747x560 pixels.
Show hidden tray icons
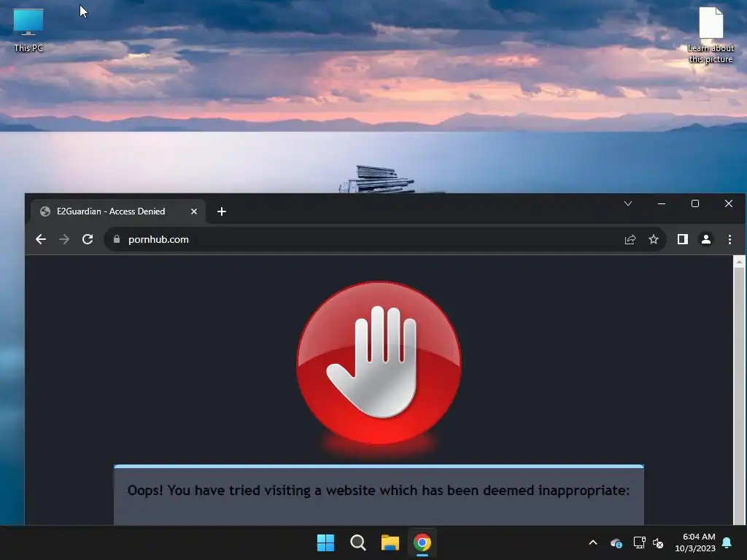593,542
